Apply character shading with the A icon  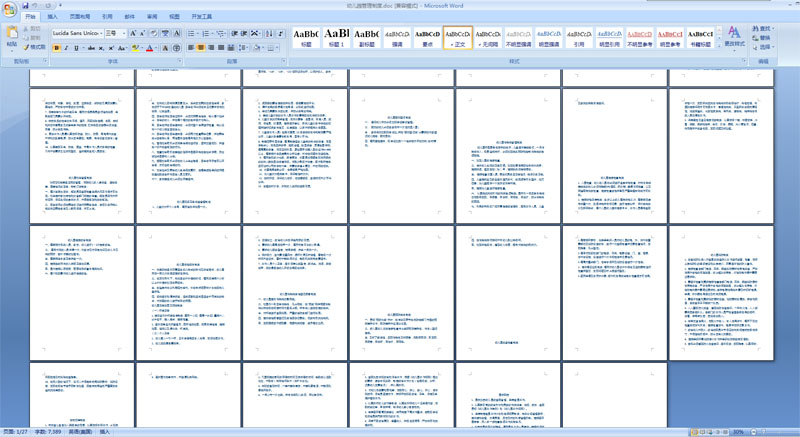165,48
